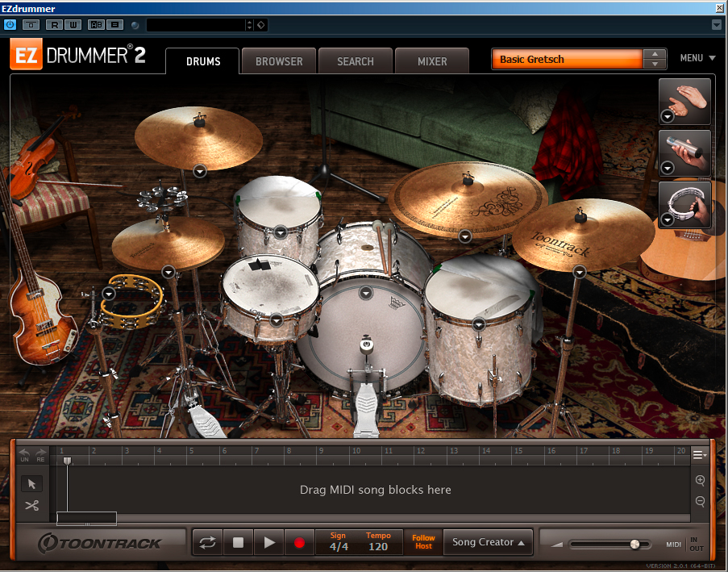The height and width of the screenshot is (572, 728).
Task: Open the top-left crash cymbal dropdown
Action: click(x=200, y=172)
